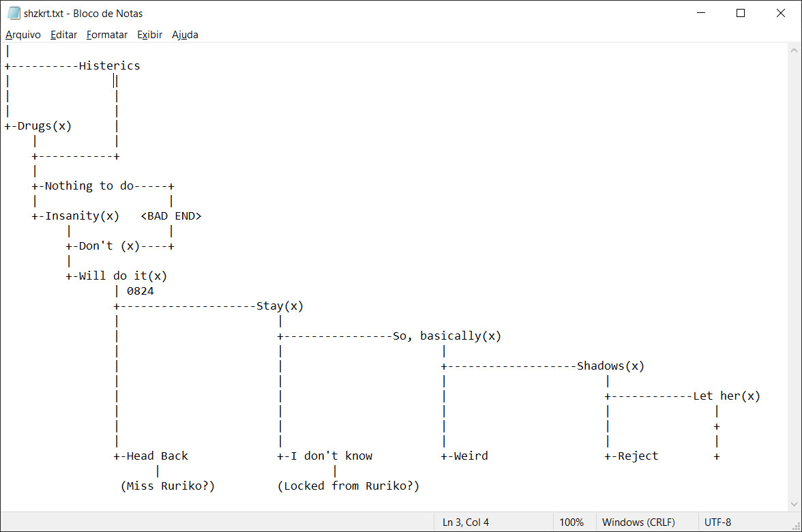Click the Reject text
The width and height of the screenshot is (802, 532).
point(638,456)
